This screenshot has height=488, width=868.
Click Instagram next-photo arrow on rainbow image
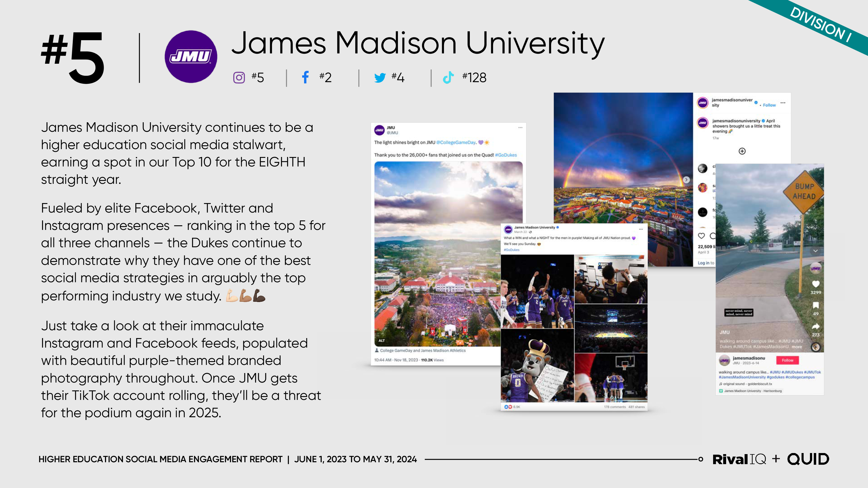tap(686, 180)
